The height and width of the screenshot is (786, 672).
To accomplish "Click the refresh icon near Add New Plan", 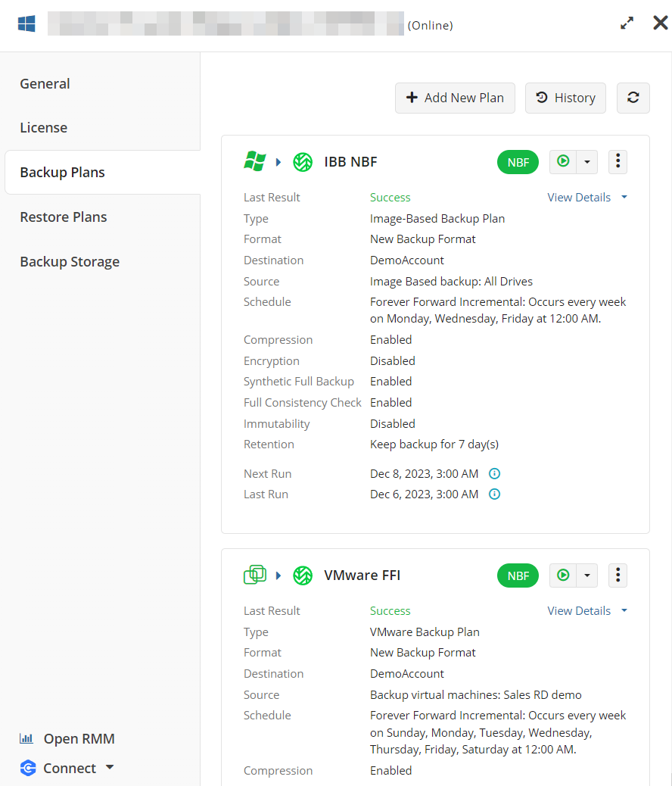I will click(633, 98).
